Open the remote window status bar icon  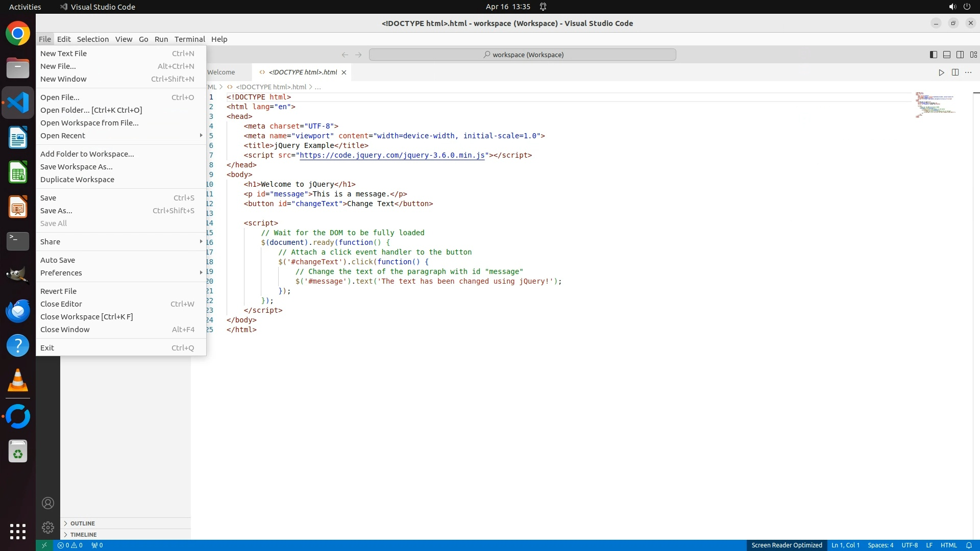tap(44, 545)
